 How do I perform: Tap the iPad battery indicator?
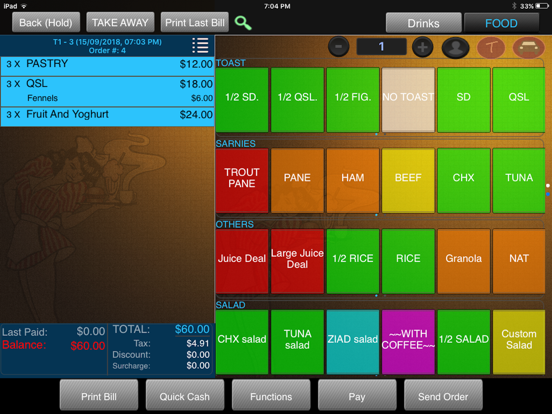pyautogui.click(x=542, y=6)
